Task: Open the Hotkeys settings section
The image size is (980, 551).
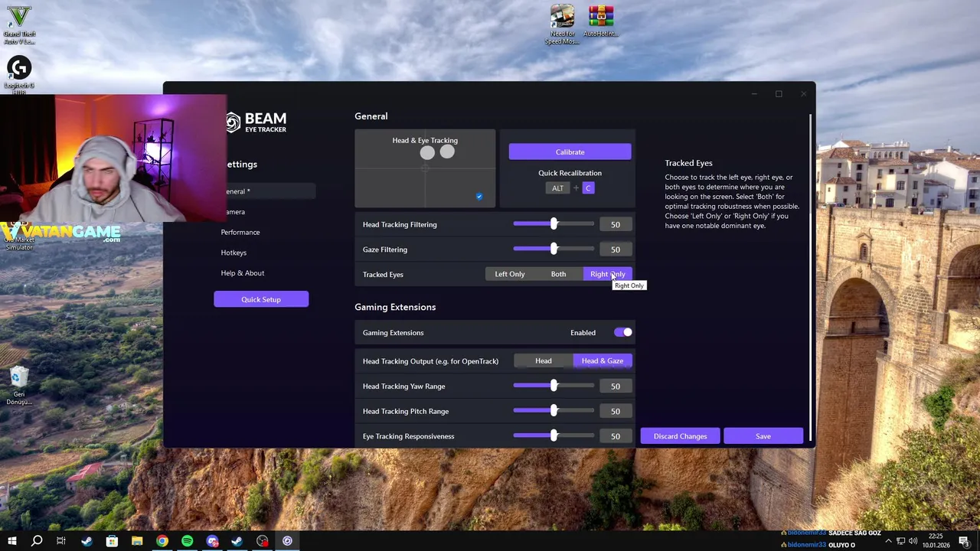Action: 234,253
